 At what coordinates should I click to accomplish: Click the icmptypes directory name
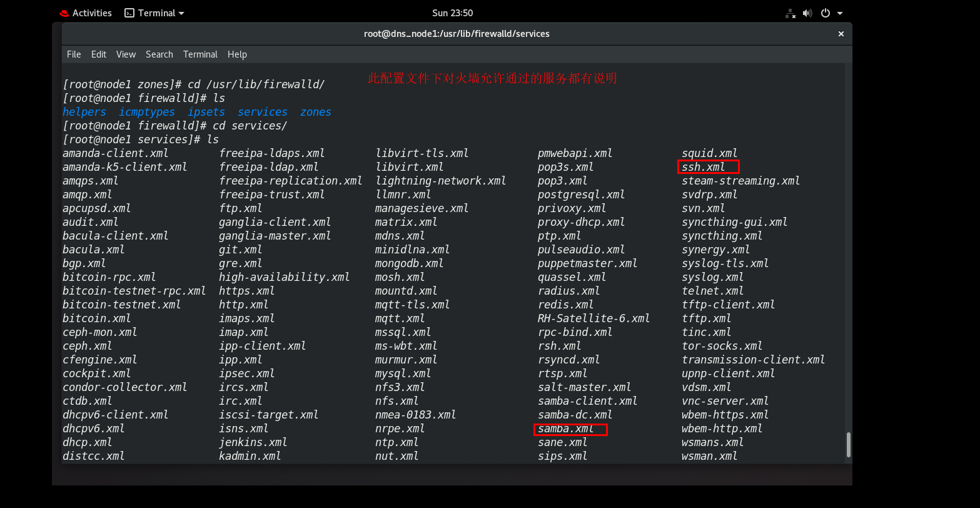coord(147,112)
